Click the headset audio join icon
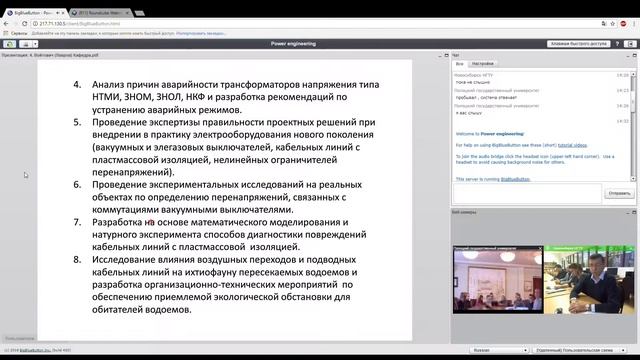This screenshot has height=360, width=640. click(x=10, y=44)
